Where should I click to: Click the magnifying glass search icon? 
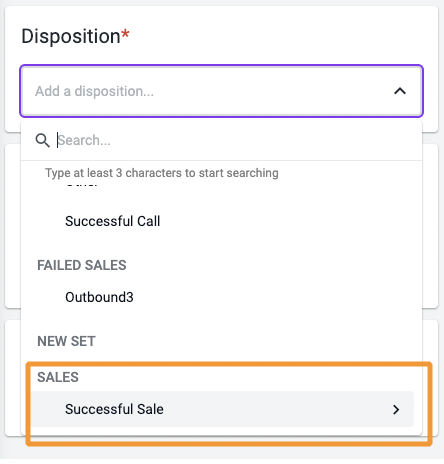point(42,140)
